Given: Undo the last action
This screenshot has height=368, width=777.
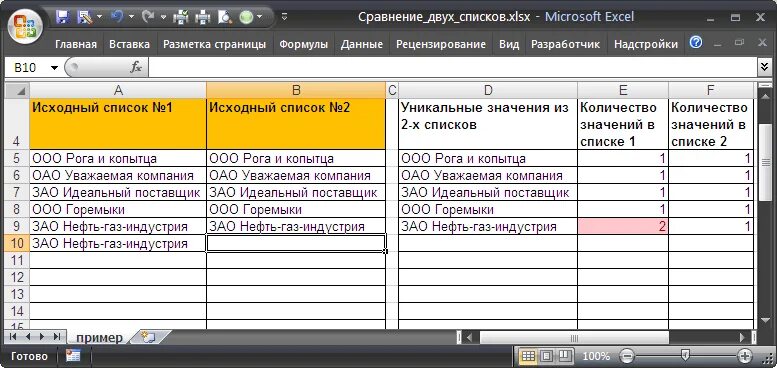Looking at the screenshot, I should coord(118,18).
